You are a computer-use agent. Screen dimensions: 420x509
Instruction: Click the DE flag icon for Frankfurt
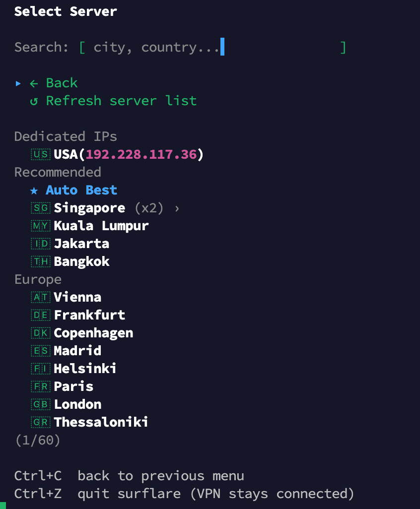[x=40, y=316]
